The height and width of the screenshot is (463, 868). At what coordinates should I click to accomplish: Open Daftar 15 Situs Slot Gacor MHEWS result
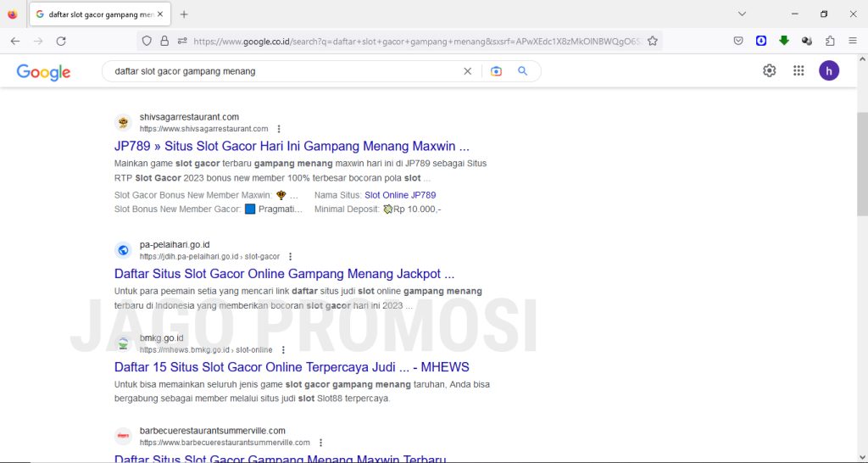pos(292,367)
